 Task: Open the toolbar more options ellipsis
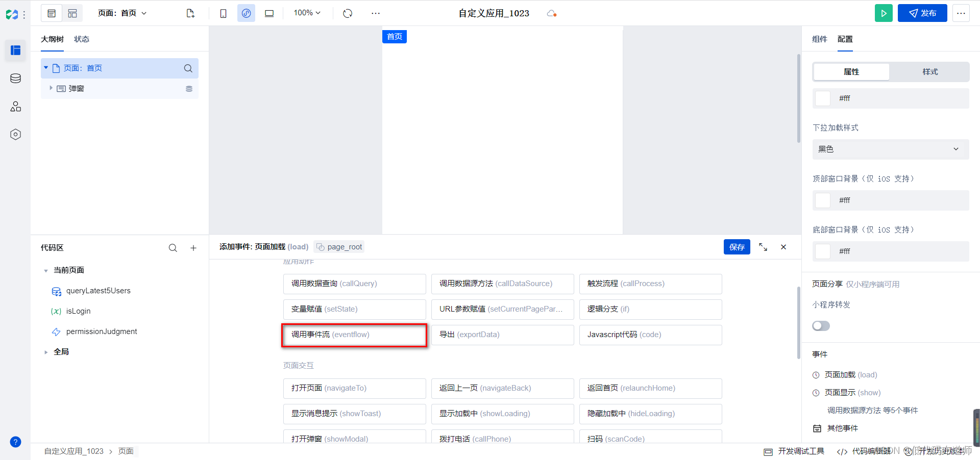pyautogui.click(x=376, y=13)
